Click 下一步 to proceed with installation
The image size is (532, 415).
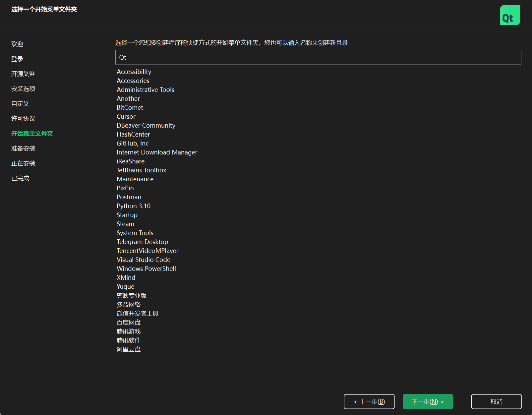tap(428, 401)
